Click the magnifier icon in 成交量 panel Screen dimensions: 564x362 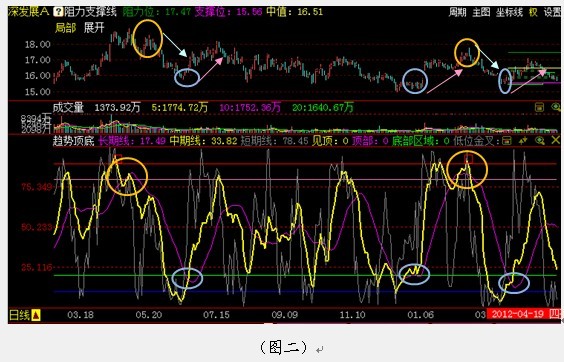[x=555, y=107]
